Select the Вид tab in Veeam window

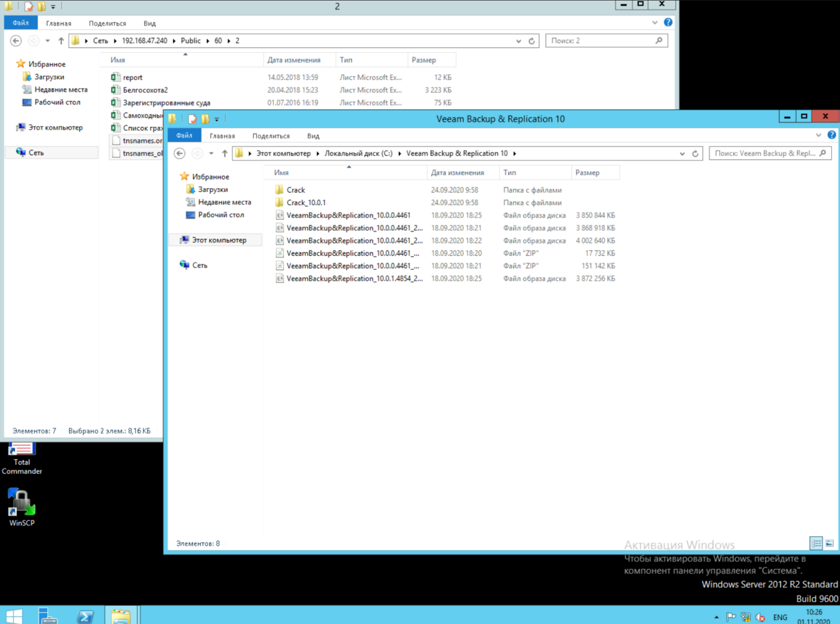tap(313, 136)
